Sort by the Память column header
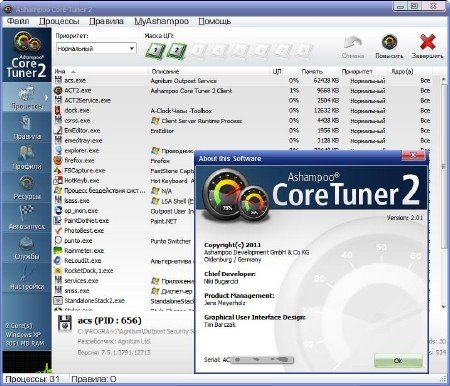450x386 pixels. 312,71
